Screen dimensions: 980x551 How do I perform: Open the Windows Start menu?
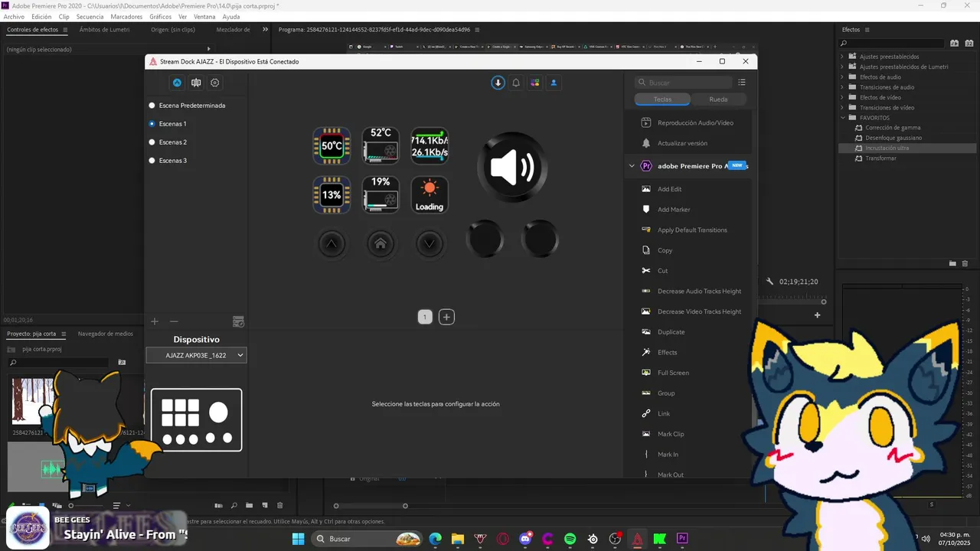(299, 539)
